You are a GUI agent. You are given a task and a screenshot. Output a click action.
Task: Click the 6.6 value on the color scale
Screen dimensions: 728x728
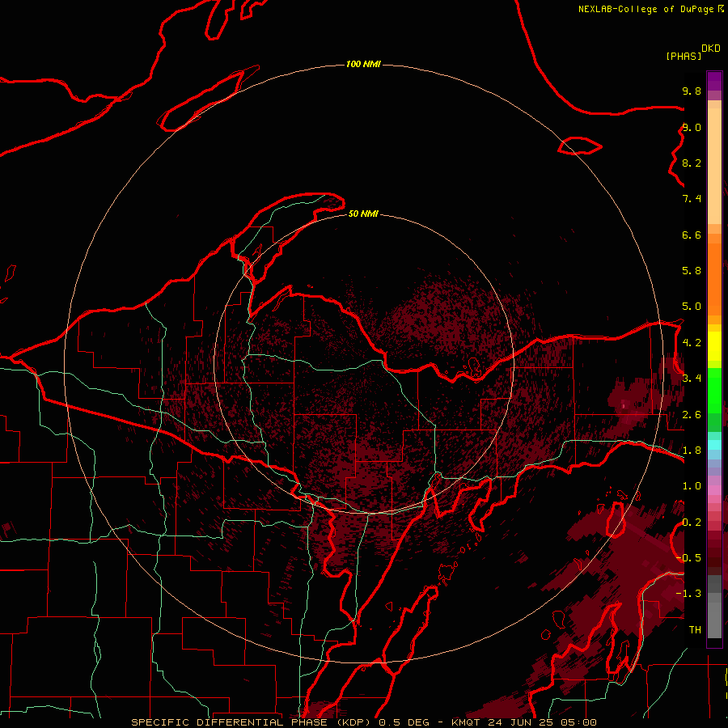point(692,235)
